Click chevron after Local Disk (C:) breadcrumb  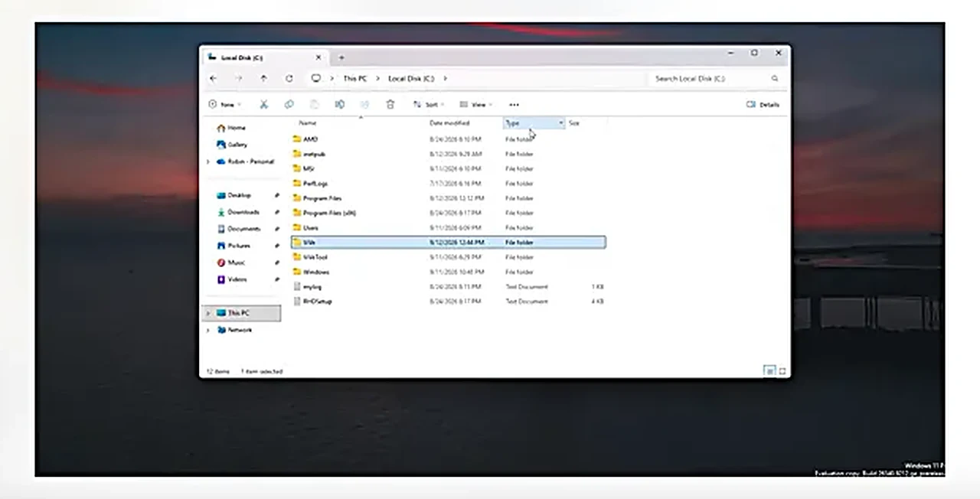446,78
